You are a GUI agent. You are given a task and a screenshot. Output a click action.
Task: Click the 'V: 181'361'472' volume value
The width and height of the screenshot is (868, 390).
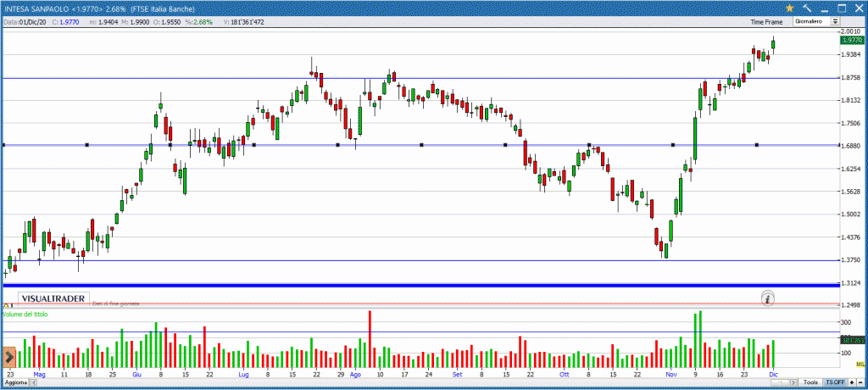[x=243, y=21]
